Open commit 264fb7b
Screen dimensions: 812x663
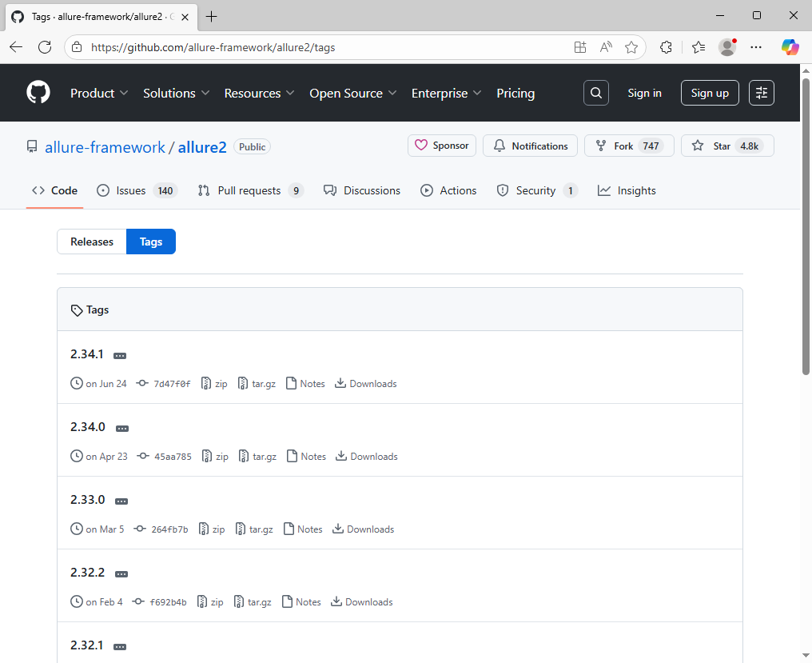161,529
